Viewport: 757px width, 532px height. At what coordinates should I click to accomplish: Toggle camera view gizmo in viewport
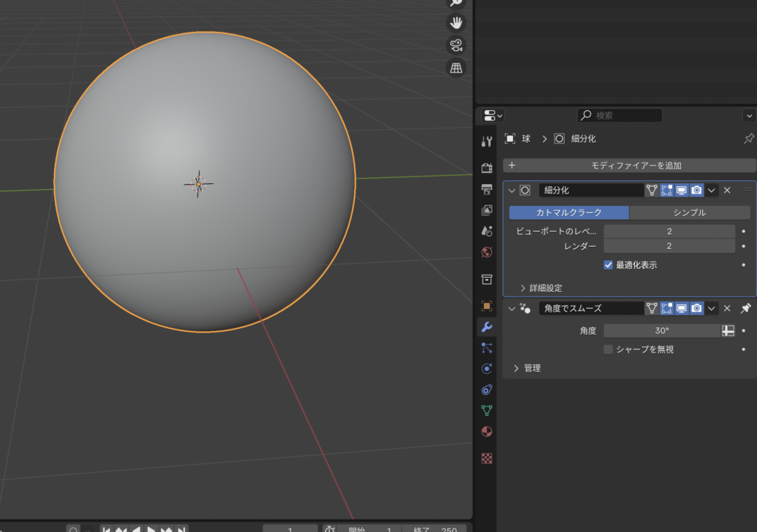(455, 45)
